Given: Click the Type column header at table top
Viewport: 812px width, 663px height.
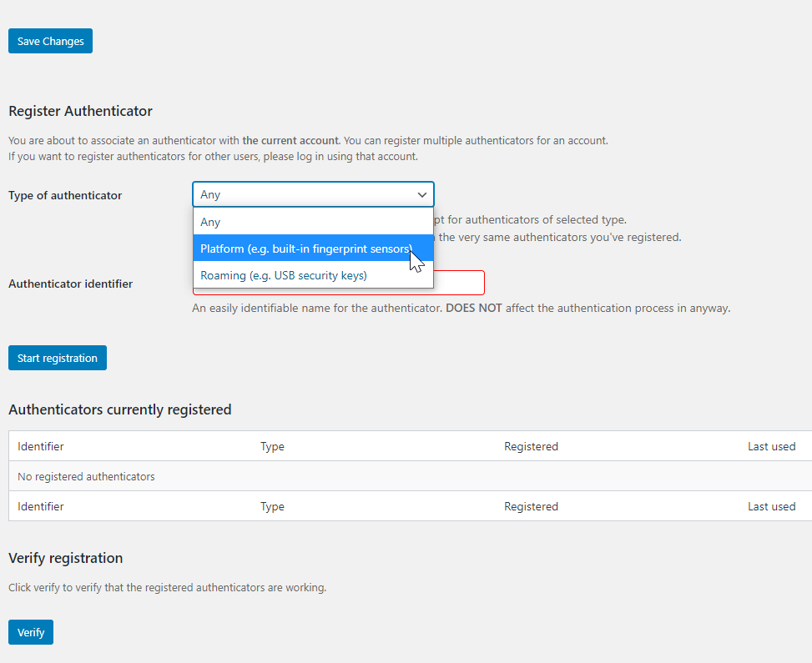Looking at the screenshot, I should pyautogui.click(x=272, y=446).
